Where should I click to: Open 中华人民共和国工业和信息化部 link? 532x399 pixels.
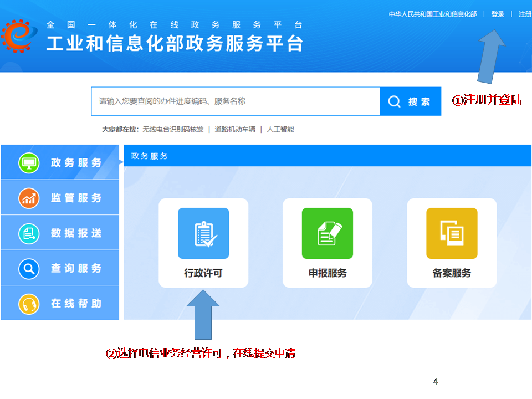pos(433,14)
